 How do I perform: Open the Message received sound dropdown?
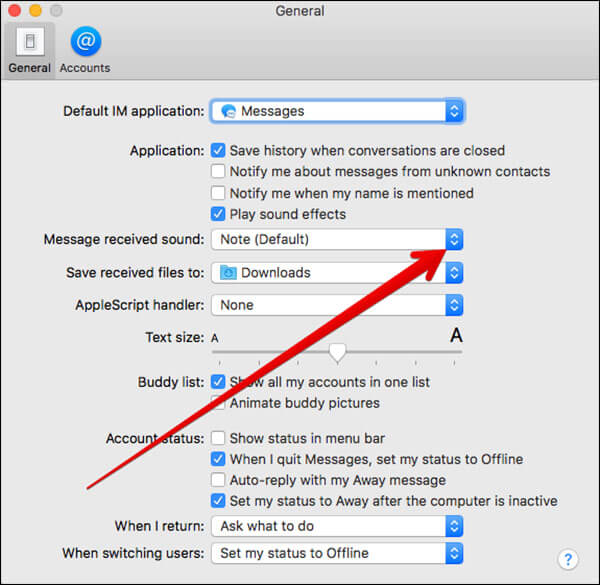point(337,240)
